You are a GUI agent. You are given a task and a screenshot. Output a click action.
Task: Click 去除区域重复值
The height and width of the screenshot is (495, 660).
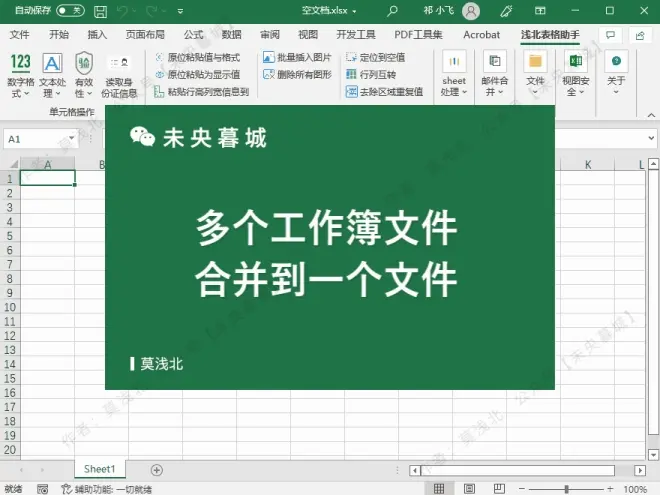[384, 92]
